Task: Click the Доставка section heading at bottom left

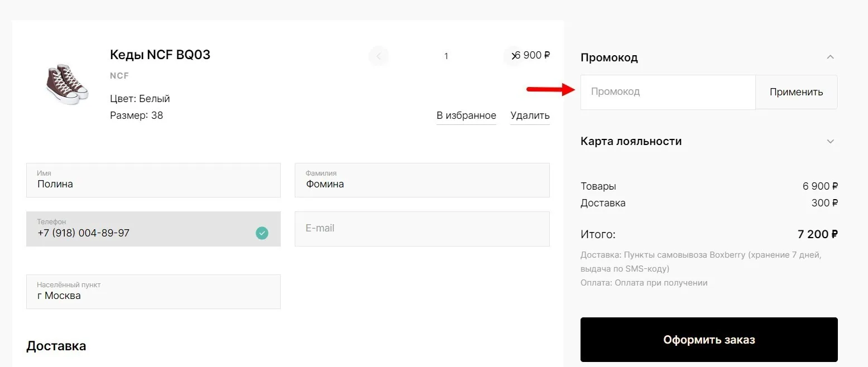Action: [x=56, y=346]
